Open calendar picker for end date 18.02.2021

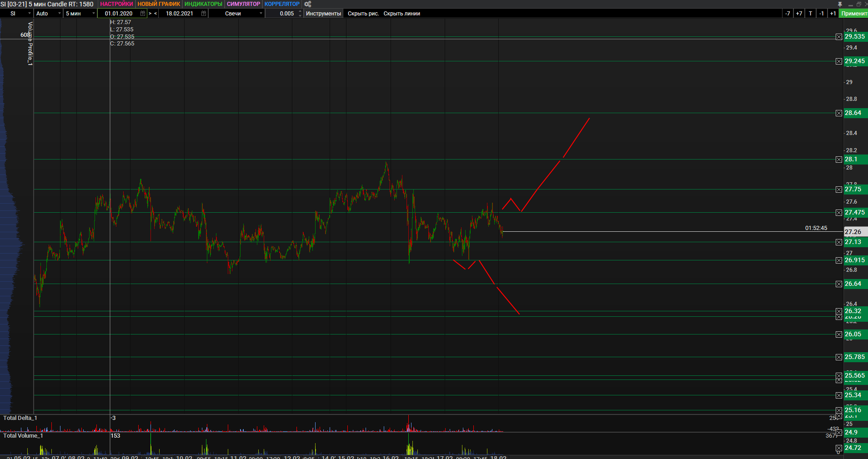click(204, 14)
